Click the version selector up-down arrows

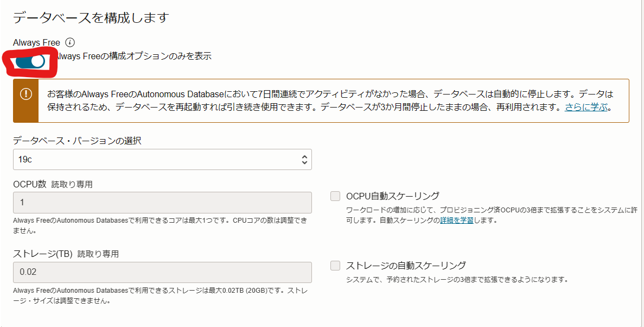point(304,160)
